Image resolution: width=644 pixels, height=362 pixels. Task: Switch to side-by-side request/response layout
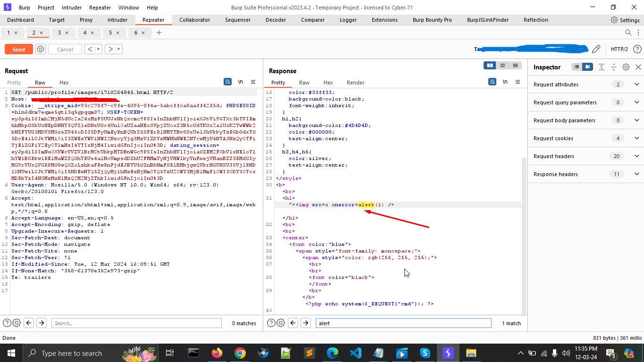click(490, 66)
